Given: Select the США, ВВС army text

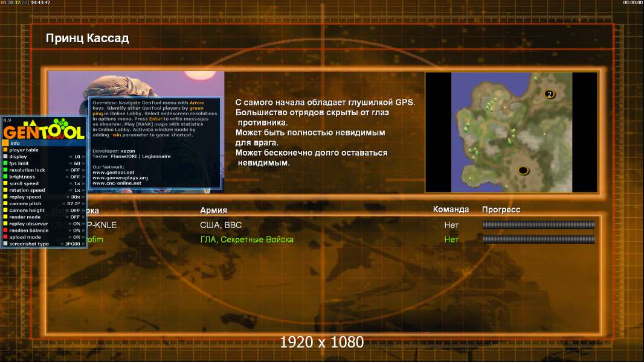Looking at the screenshot, I should pyautogui.click(x=221, y=225).
